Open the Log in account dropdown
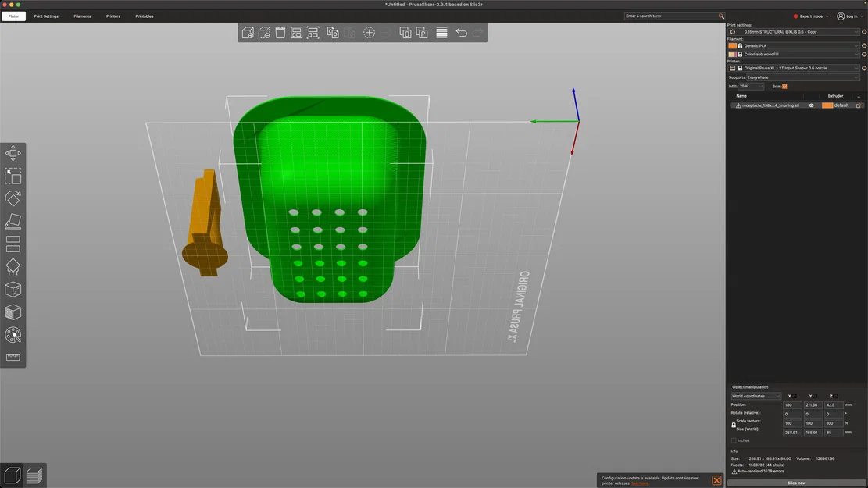The width and height of the screenshot is (868, 488). (x=850, y=16)
